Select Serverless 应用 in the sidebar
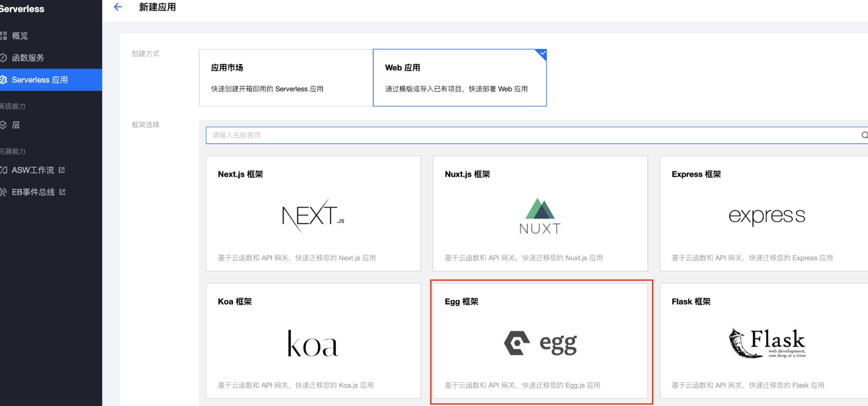 tap(51, 80)
